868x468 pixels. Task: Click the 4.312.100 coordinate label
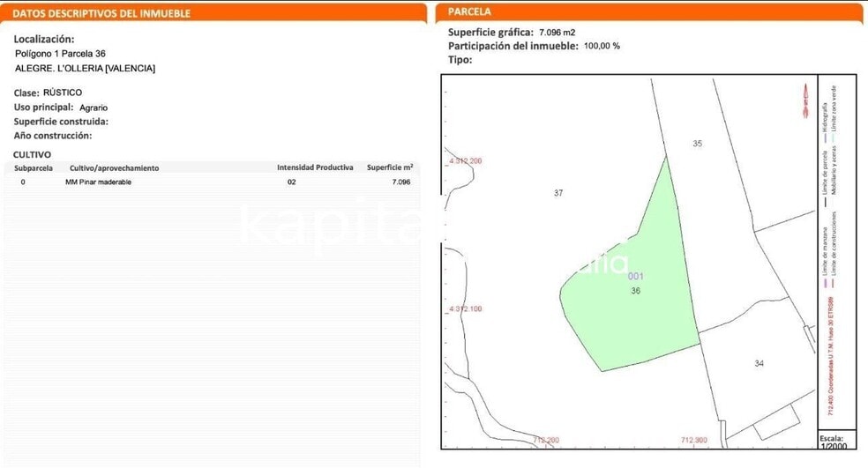pyautogui.click(x=465, y=309)
